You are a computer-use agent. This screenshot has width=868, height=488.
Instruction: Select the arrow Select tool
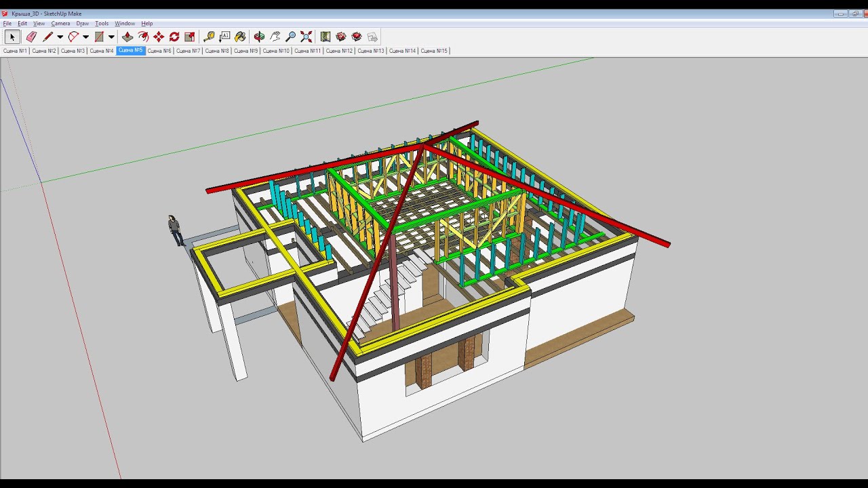pos(12,37)
